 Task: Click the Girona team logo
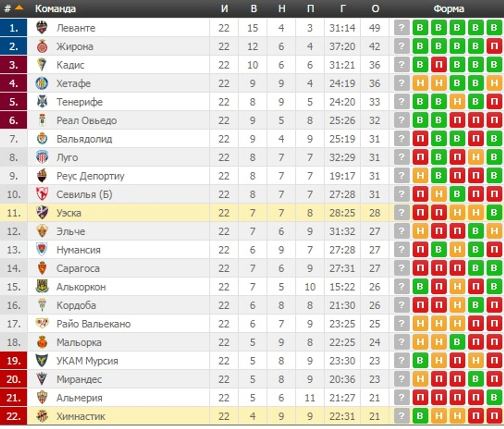coord(42,46)
